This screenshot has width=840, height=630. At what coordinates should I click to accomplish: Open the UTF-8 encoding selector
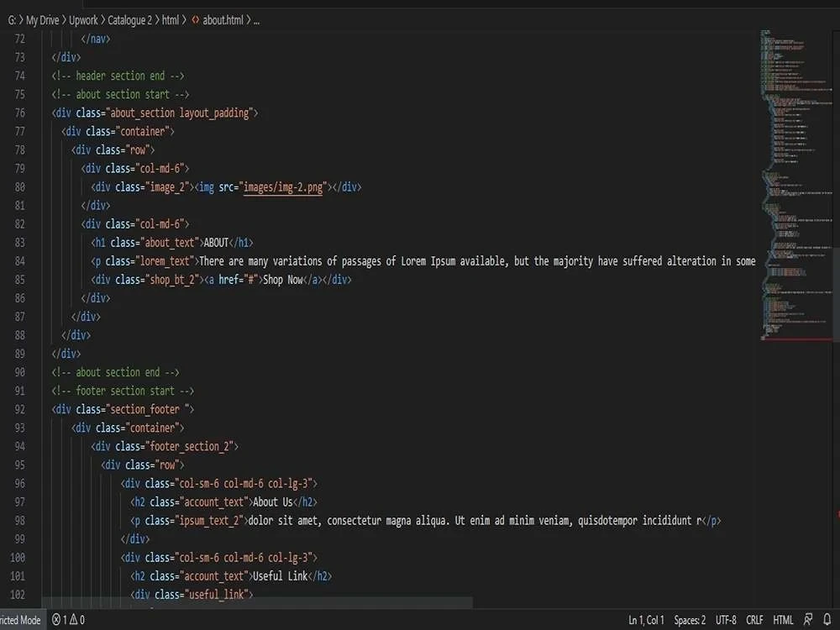[x=724, y=620]
